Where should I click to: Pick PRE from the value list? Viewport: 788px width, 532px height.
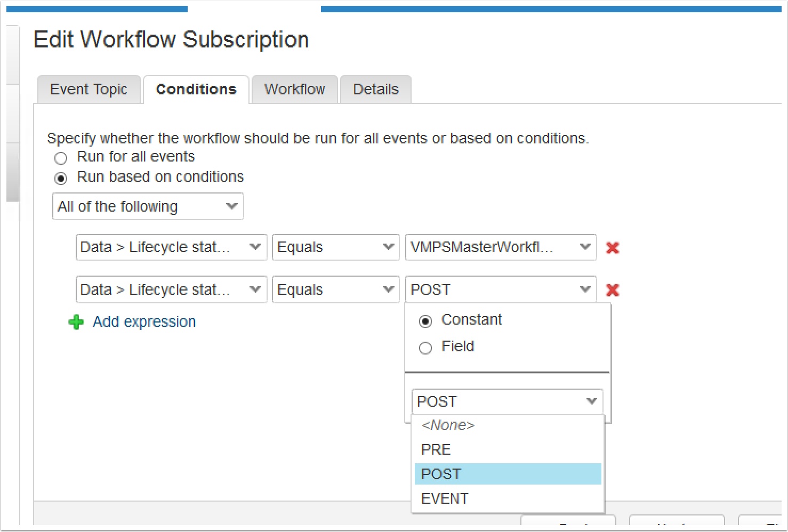click(436, 450)
